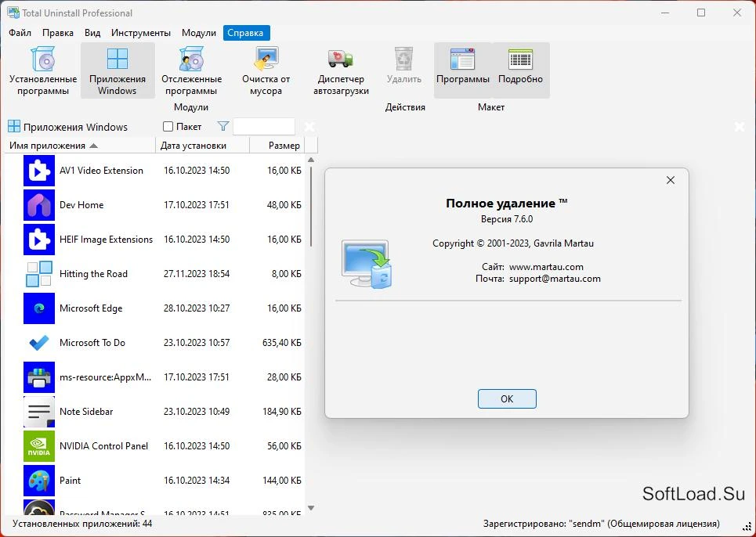Close the right details panel X
Image resolution: width=756 pixels, height=537 pixels.
739,127
